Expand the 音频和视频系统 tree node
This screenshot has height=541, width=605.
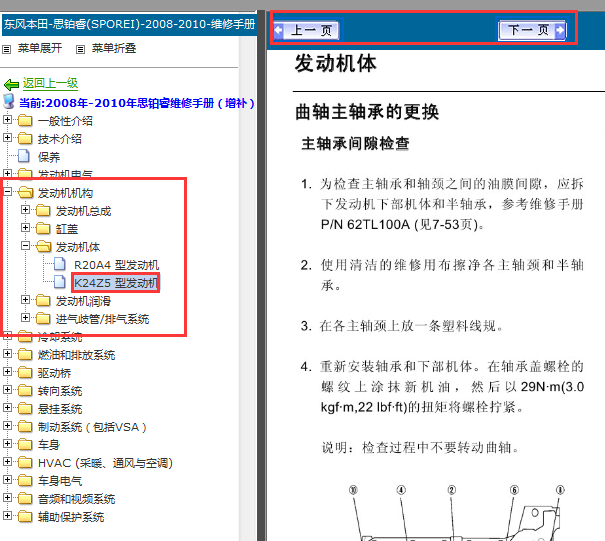[x=7, y=497]
